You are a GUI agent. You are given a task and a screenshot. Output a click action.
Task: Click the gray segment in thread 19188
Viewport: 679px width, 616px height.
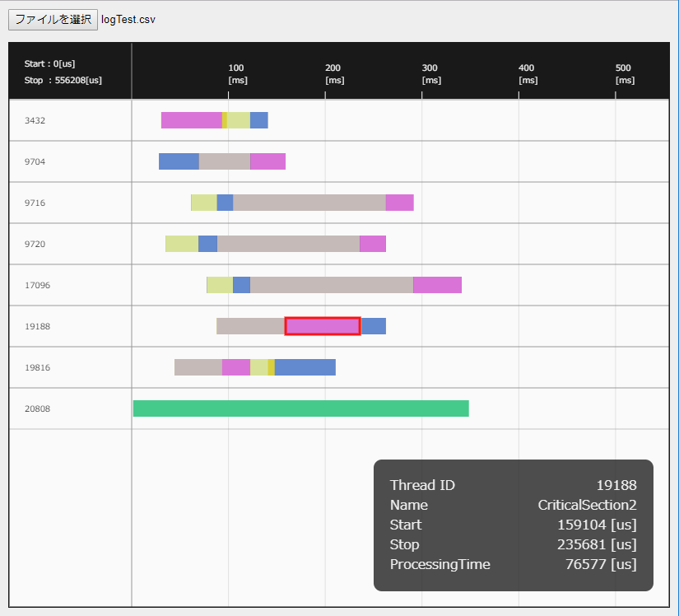point(250,326)
